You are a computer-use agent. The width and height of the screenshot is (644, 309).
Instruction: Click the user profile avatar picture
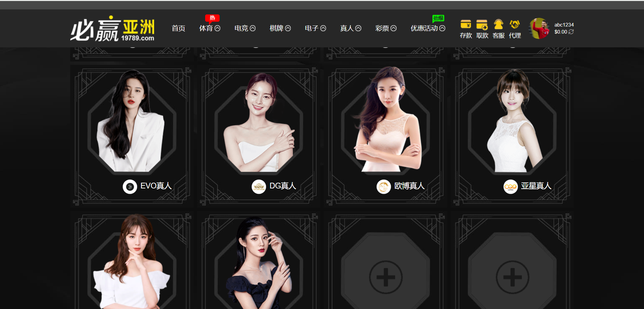[539, 28]
